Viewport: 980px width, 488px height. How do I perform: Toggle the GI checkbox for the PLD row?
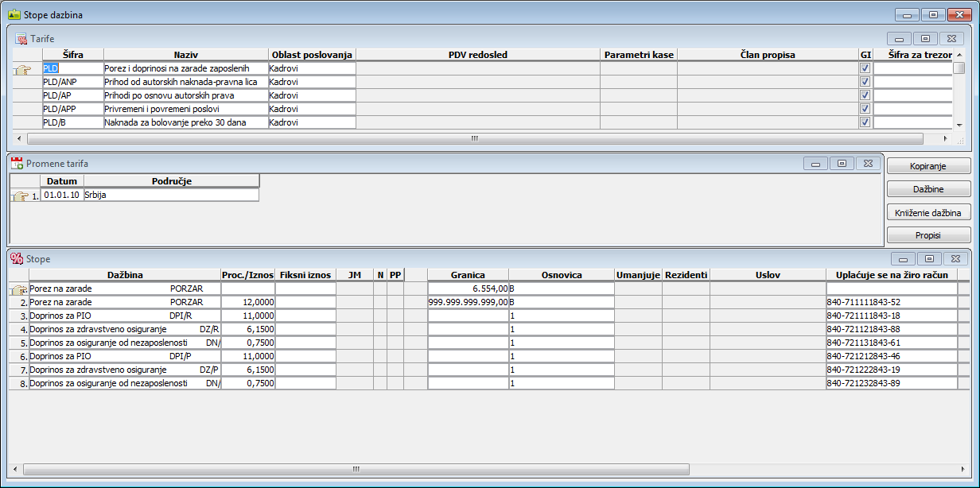click(865, 68)
